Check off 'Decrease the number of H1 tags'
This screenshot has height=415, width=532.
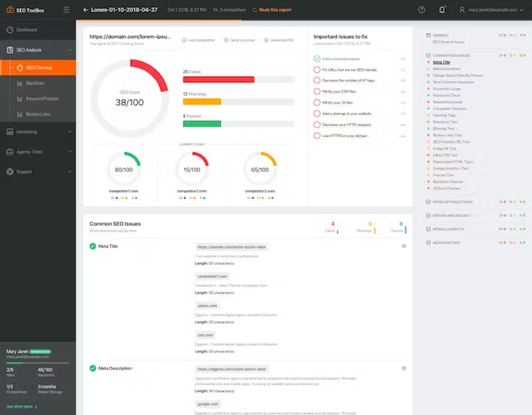click(x=317, y=81)
